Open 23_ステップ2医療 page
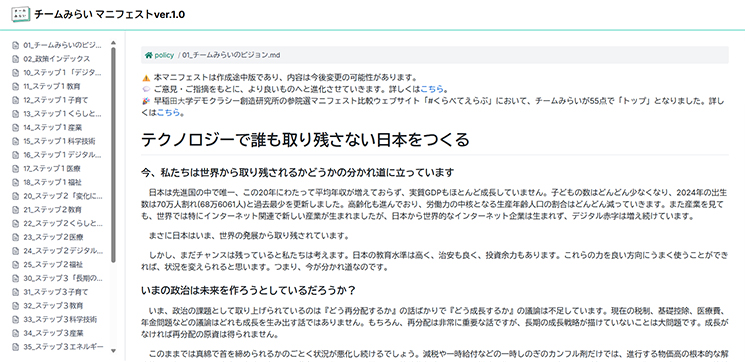The height and width of the screenshot is (362, 745). (53, 237)
